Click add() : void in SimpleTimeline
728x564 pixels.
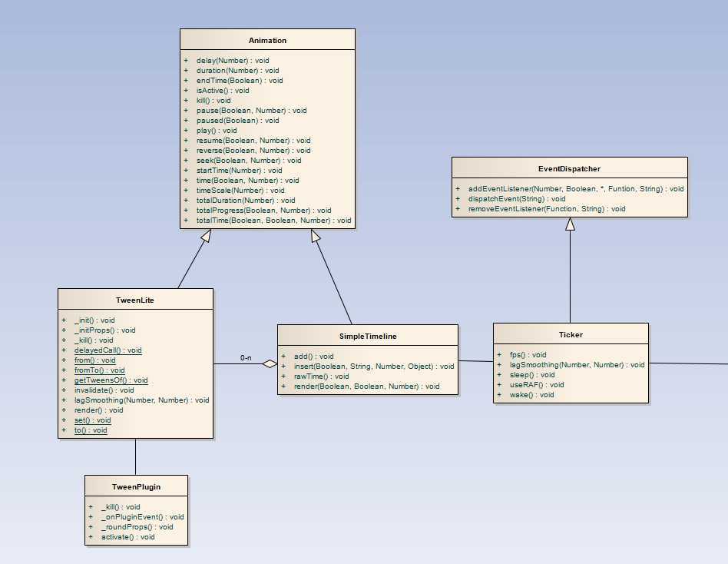click(314, 357)
